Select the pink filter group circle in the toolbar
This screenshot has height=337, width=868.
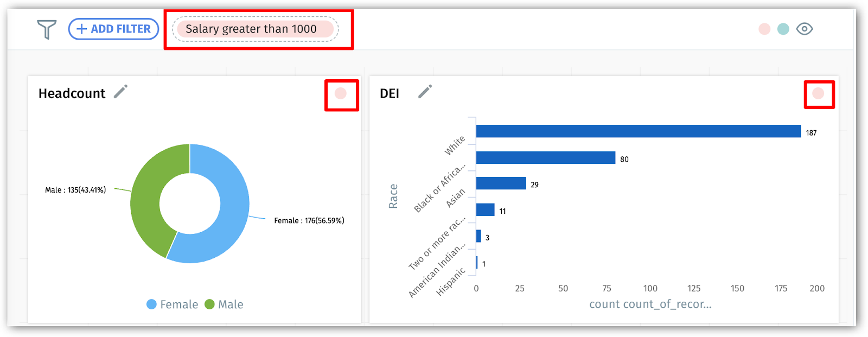point(764,28)
